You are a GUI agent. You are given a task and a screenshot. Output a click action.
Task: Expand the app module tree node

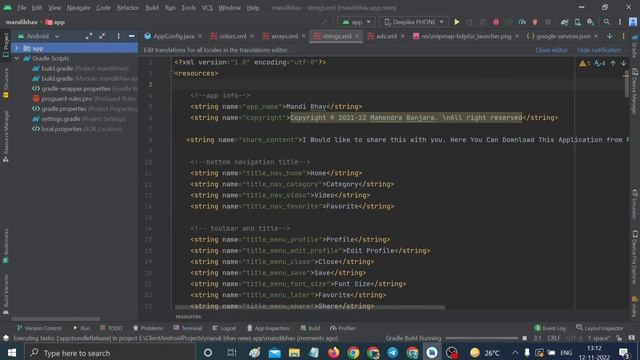tap(17, 48)
